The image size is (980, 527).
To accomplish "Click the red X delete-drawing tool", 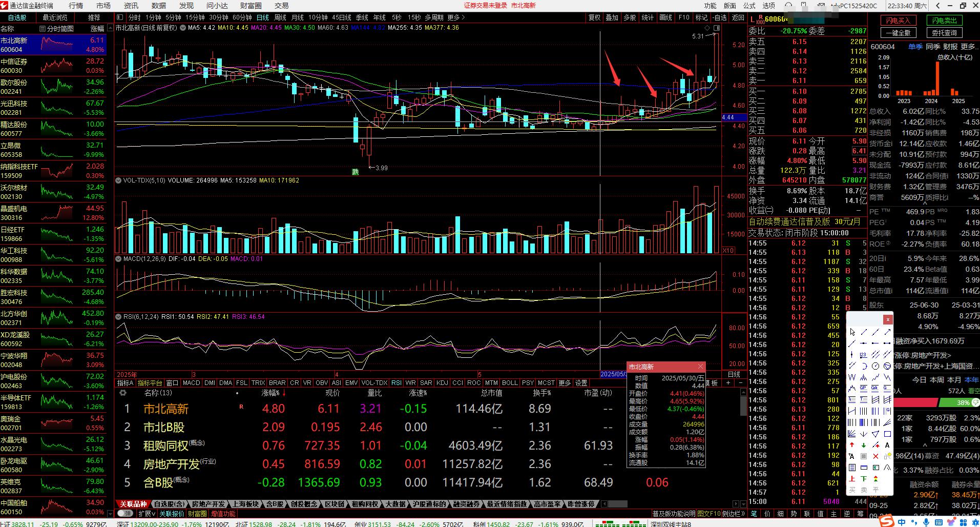I will (875, 456).
